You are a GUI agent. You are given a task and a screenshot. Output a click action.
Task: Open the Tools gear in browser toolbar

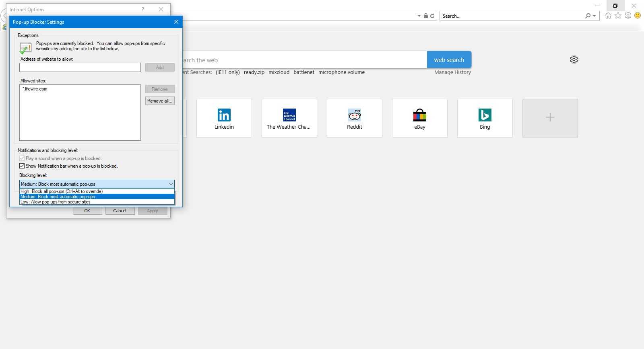pos(628,16)
